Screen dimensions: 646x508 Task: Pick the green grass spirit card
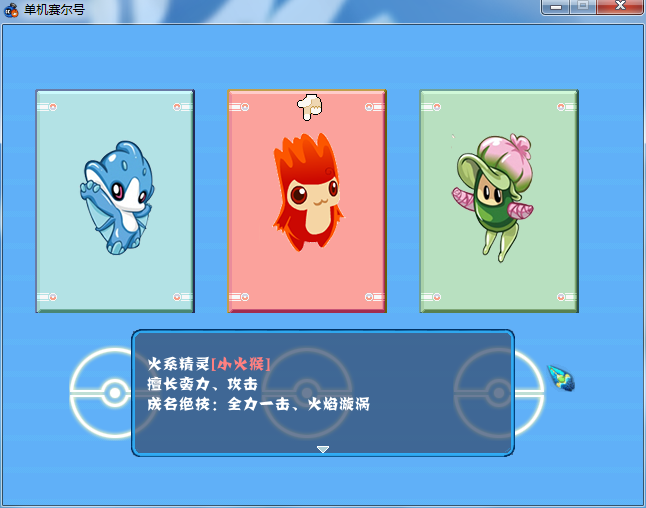pyautogui.click(x=499, y=201)
